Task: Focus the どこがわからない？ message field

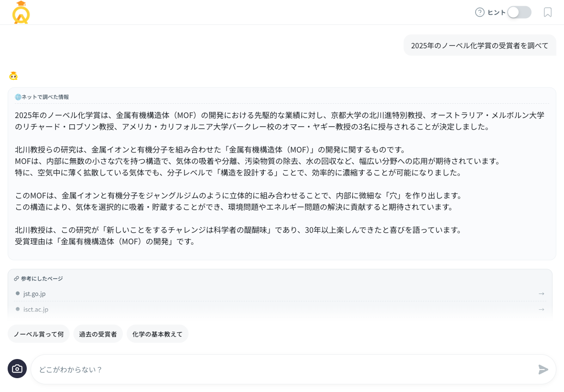Action: 282,369
